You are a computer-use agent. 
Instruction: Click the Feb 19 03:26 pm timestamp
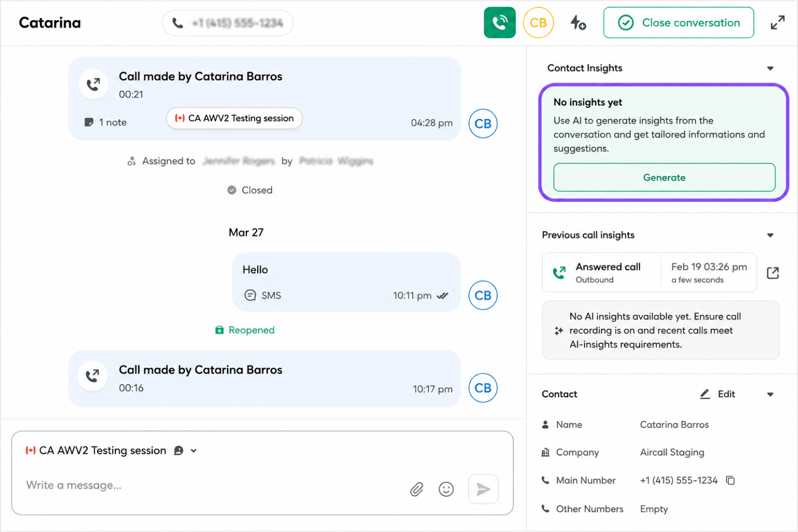709,267
